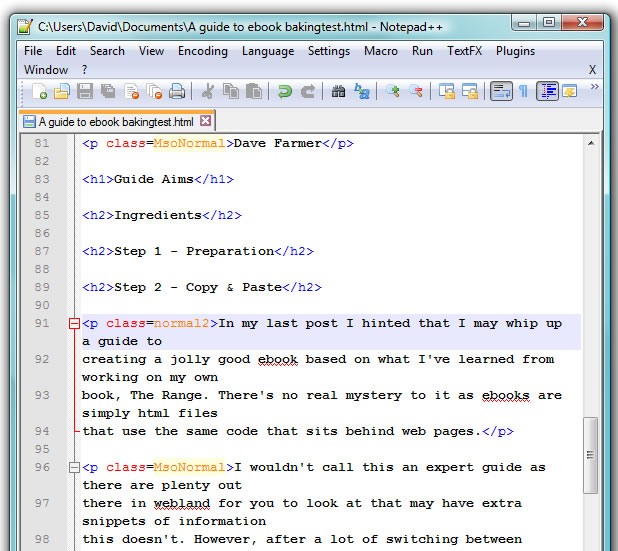The width and height of the screenshot is (618, 551).
Task: Click the scrollbar up arrow button
Action: click(x=591, y=145)
